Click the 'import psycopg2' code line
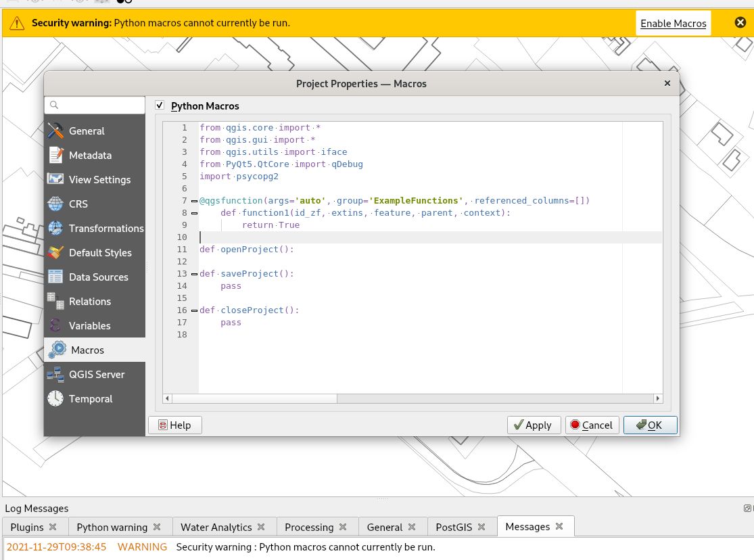754x560 pixels. (x=239, y=176)
